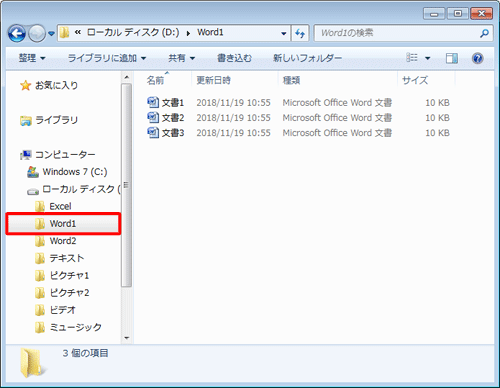Open the recent locations dropdown arrow
Image resolution: width=500 pixels, height=388 pixels.
pos(51,33)
